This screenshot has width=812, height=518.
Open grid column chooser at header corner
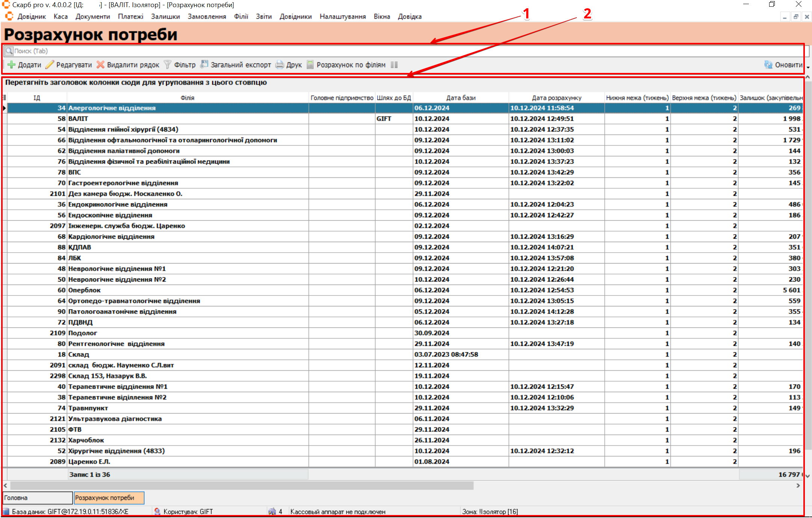click(x=5, y=98)
